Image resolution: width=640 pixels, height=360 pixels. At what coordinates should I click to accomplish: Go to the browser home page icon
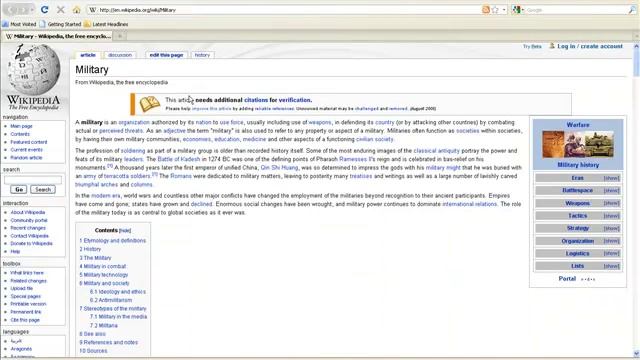(76, 10)
